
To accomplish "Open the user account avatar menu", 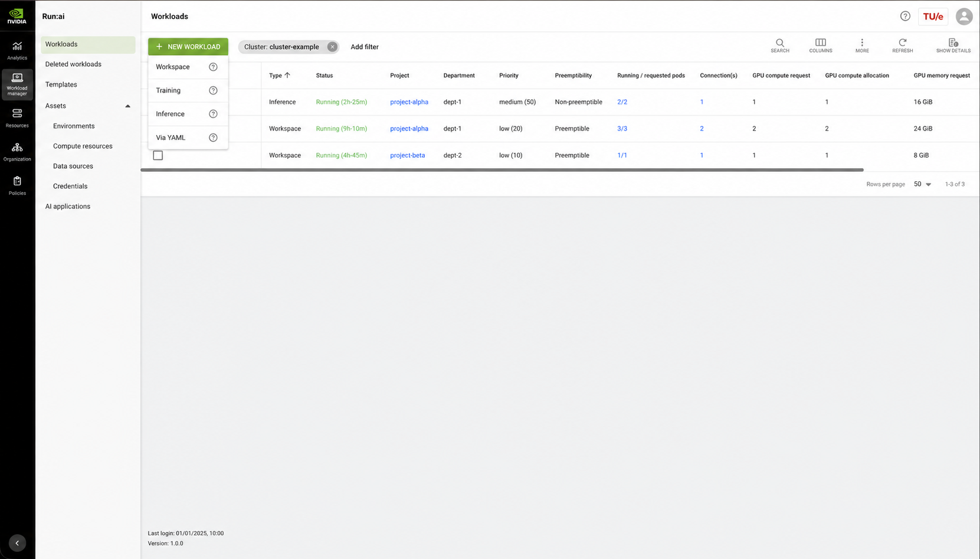I will coord(964,16).
